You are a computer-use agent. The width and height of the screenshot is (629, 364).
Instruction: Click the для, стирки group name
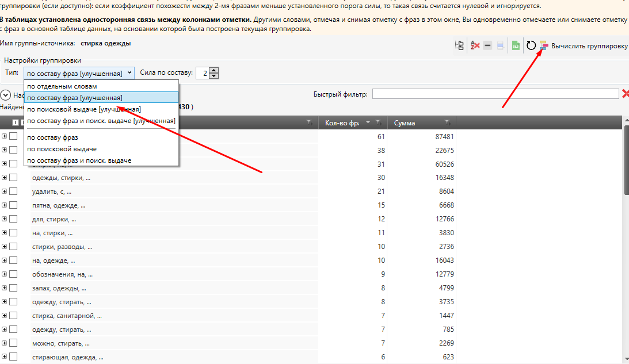point(54,219)
